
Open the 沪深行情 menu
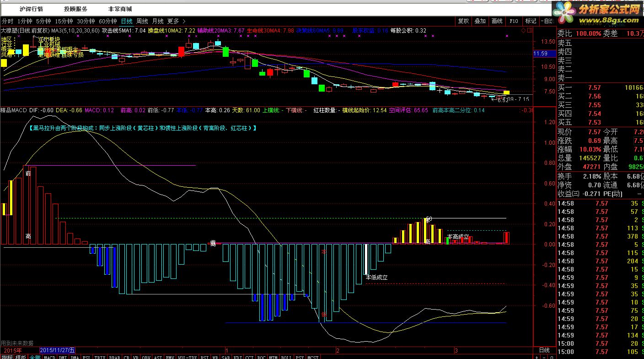(31, 9)
